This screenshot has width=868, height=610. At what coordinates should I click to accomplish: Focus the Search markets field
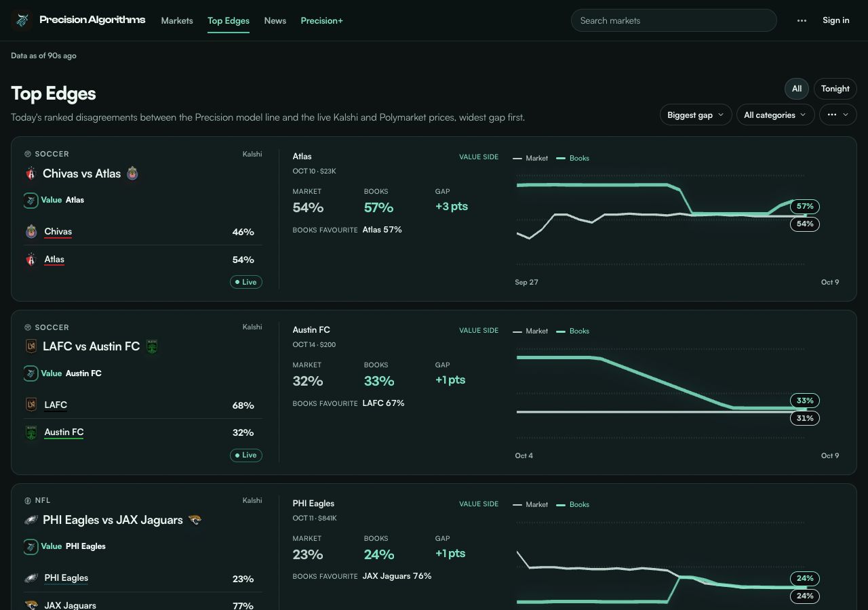click(674, 20)
